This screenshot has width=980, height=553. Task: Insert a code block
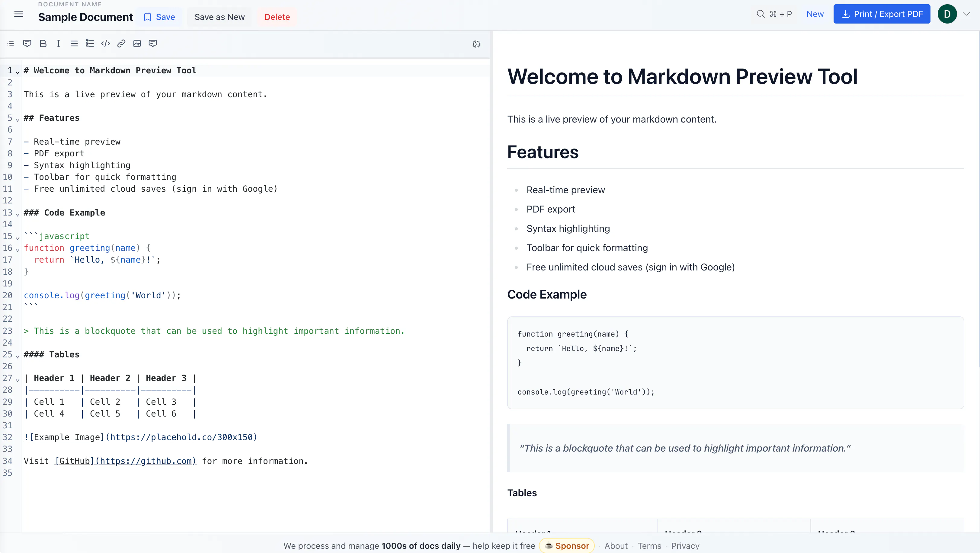pos(106,44)
